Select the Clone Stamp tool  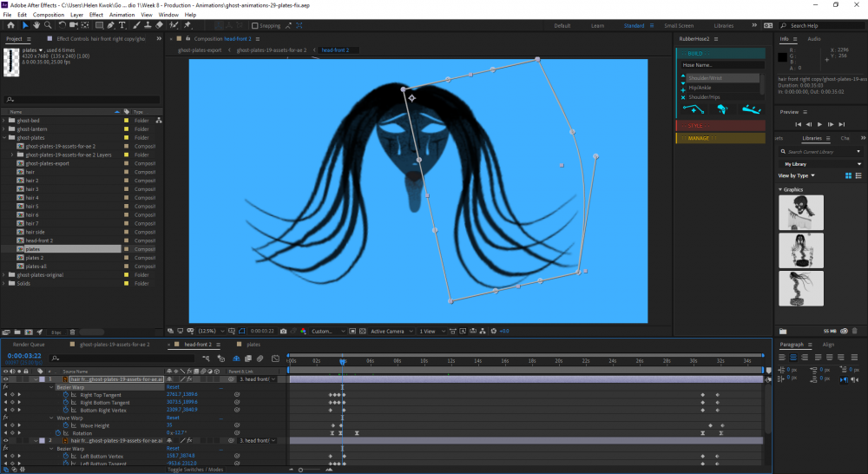point(148,25)
